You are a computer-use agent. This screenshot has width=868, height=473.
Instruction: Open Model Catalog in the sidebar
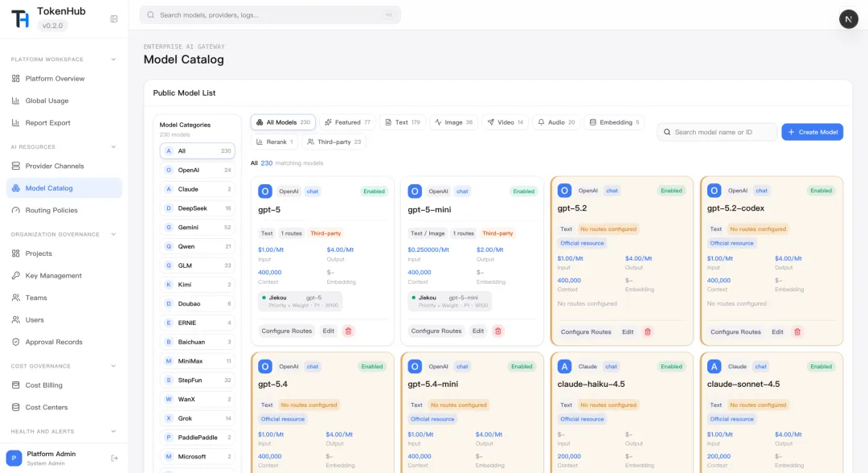(x=64, y=188)
